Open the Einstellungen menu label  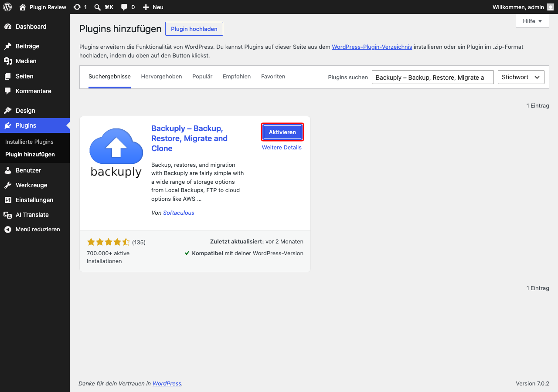coord(34,200)
